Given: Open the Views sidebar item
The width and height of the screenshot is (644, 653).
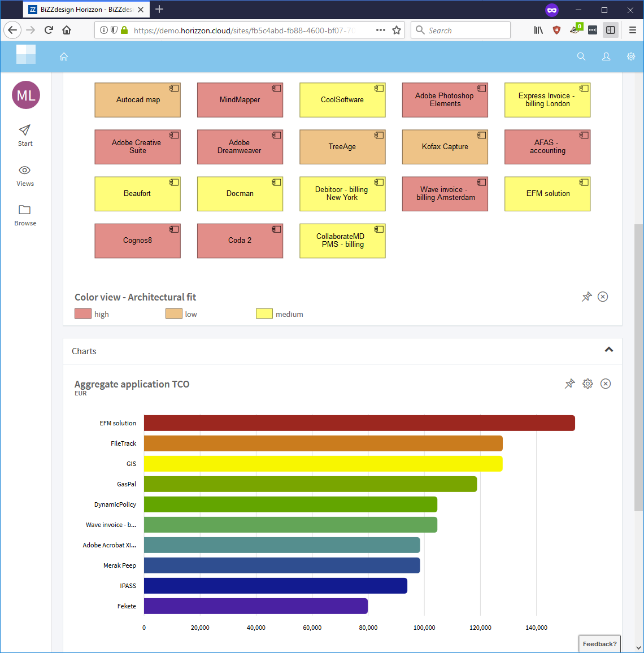Looking at the screenshot, I should tap(25, 176).
